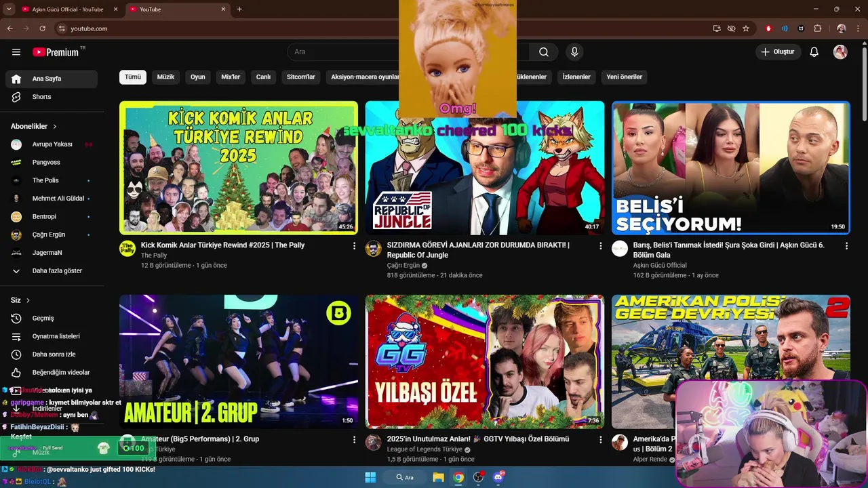Open Shorts in sidebar
The width and height of the screenshot is (868, 488).
coord(52,97)
